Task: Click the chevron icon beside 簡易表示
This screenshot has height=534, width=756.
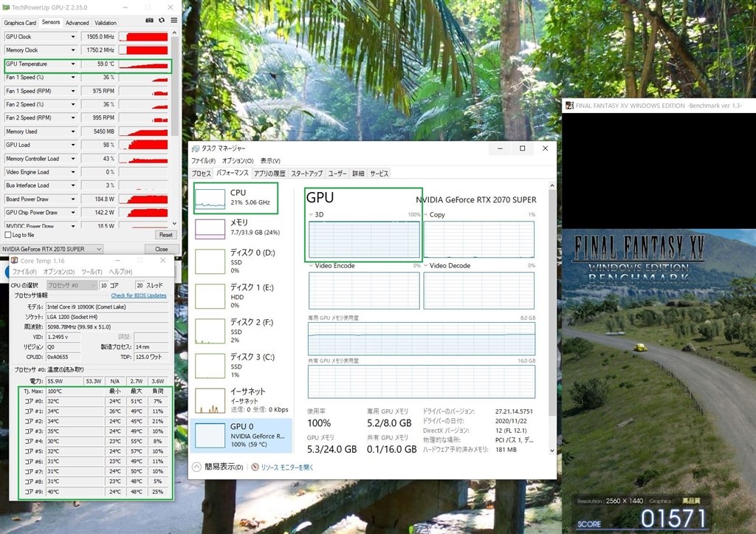Action: (196, 467)
